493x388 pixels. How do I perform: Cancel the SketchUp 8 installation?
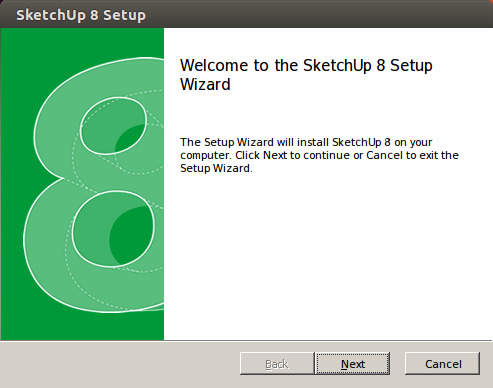(x=443, y=364)
